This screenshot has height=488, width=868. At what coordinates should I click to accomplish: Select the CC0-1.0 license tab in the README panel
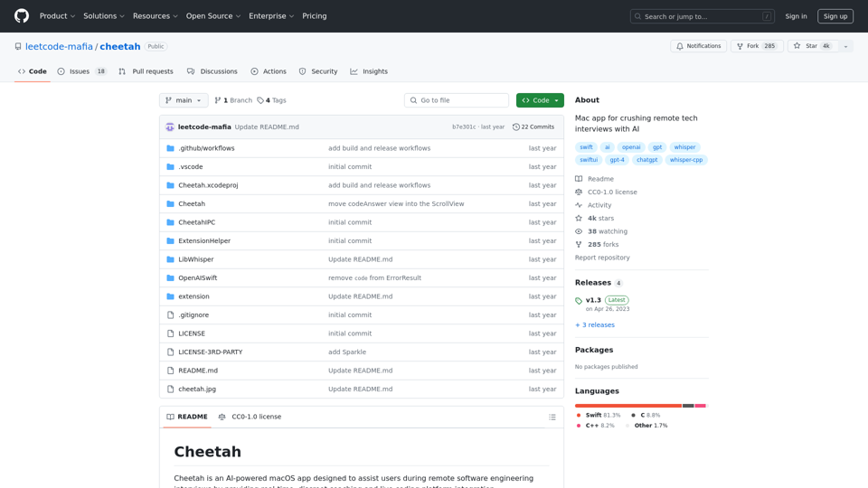(250, 417)
